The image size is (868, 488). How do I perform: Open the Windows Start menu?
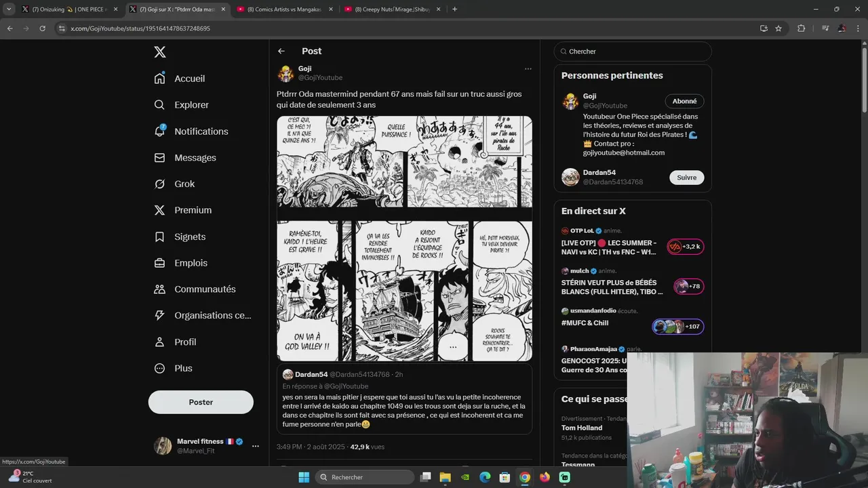coord(304,477)
